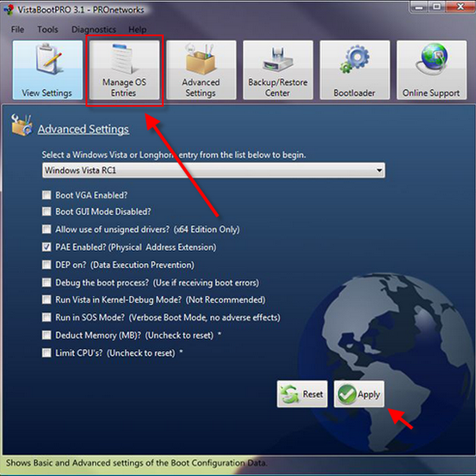Screen dimensions: 476x476
Task: Open the Tools menu
Action: click(x=48, y=29)
